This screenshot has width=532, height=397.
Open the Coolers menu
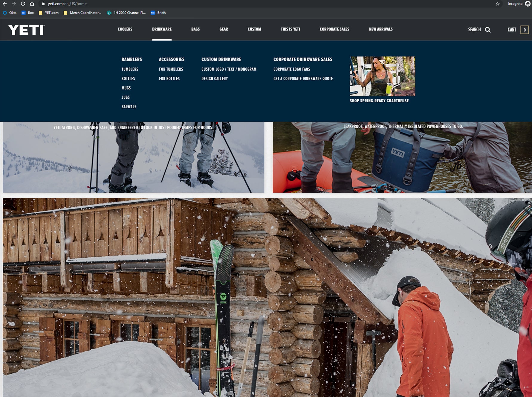[x=125, y=29]
